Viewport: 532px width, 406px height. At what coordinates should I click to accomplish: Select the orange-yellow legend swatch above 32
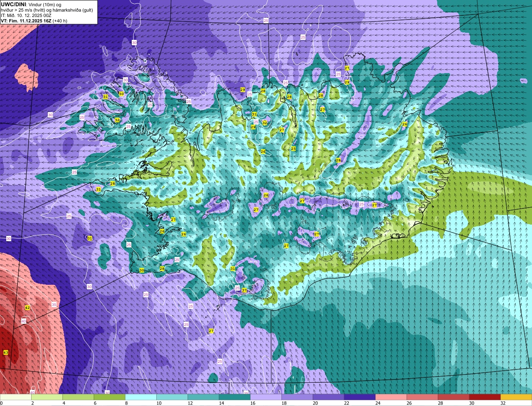516,397
